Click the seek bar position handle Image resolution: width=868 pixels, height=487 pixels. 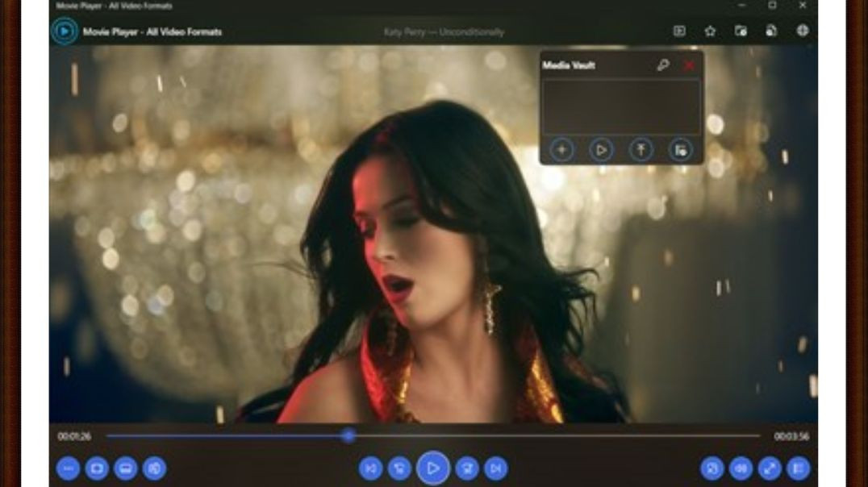tap(348, 435)
